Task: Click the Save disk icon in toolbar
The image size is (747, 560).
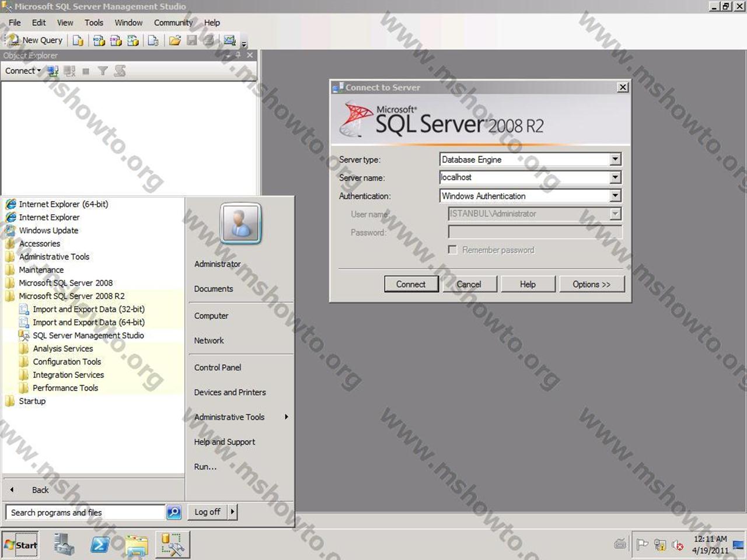Action: tap(191, 40)
